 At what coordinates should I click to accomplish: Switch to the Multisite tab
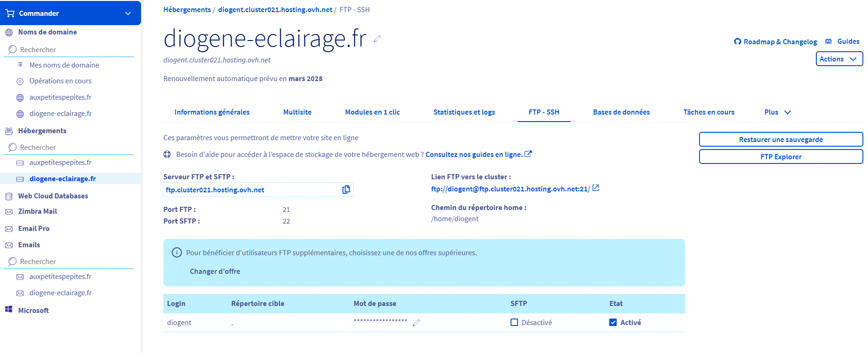[x=297, y=112]
